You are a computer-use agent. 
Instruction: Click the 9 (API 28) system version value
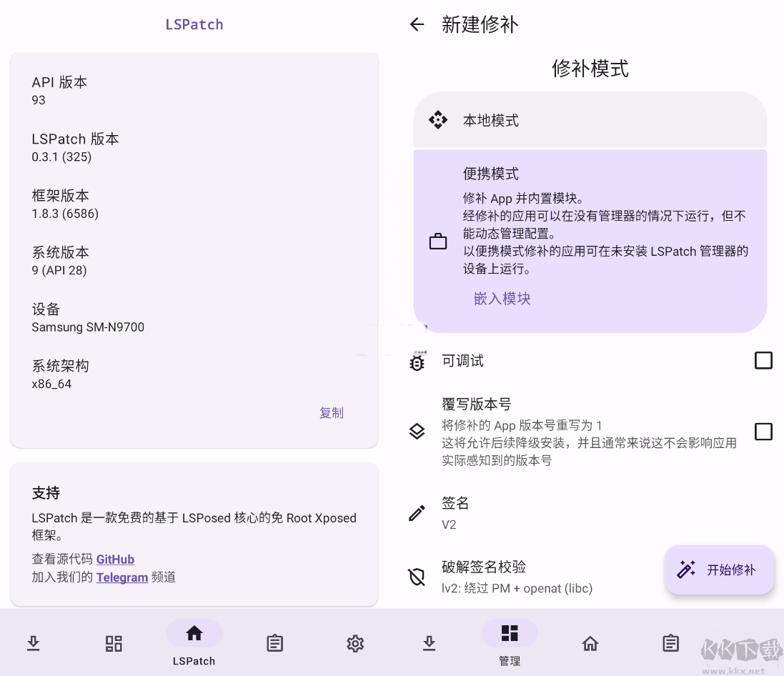pos(59,271)
